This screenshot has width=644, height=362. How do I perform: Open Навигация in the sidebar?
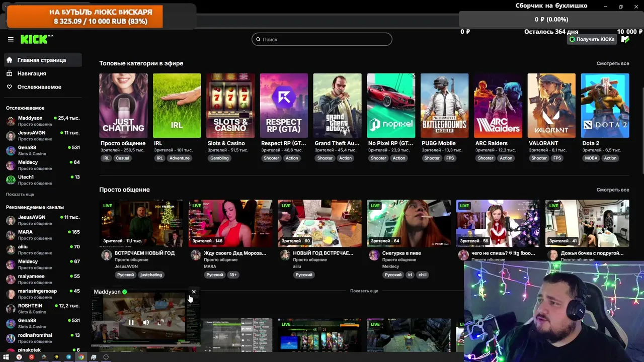click(x=42, y=73)
